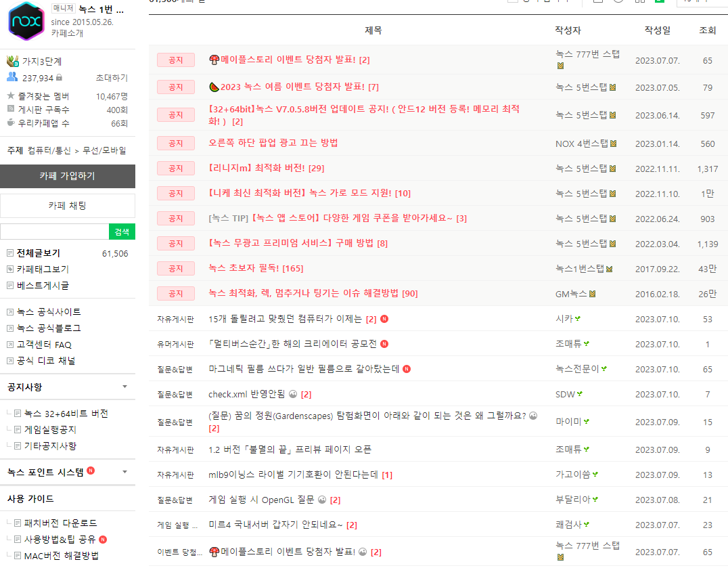Click the 카페 가입하기 button
The image size is (728, 568).
(68, 176)
